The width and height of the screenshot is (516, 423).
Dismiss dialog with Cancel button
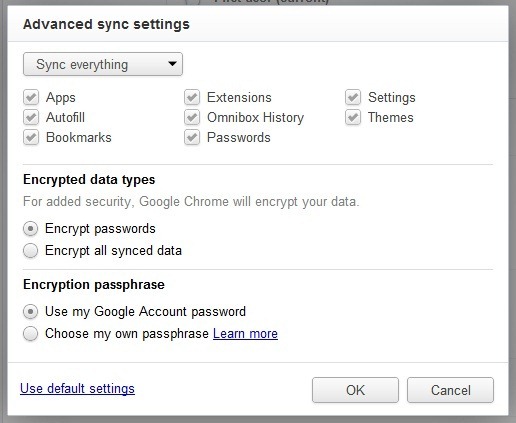[450, 390]
